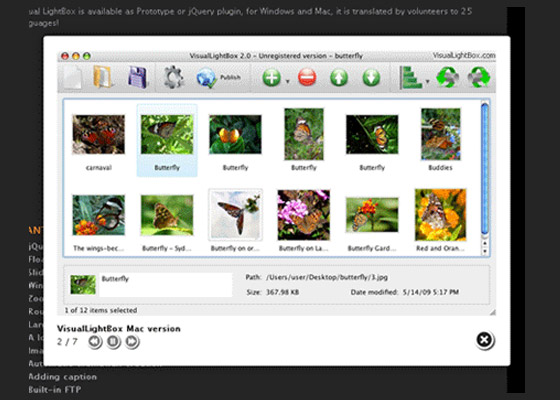Select the 'Butterfly Gard...' thumbnail
Screen dimensions: 560x400
[372, 215]
